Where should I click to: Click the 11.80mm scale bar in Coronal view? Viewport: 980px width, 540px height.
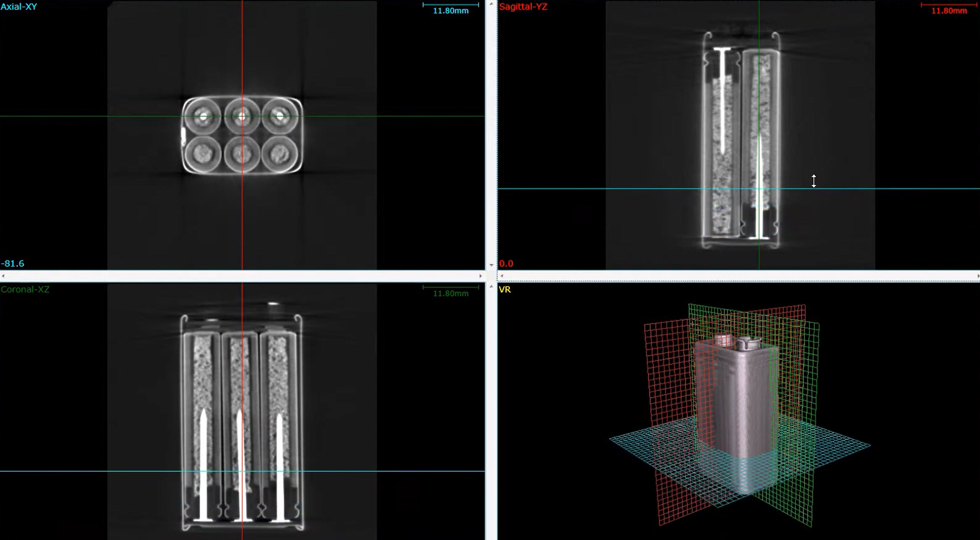pos(450,290)
